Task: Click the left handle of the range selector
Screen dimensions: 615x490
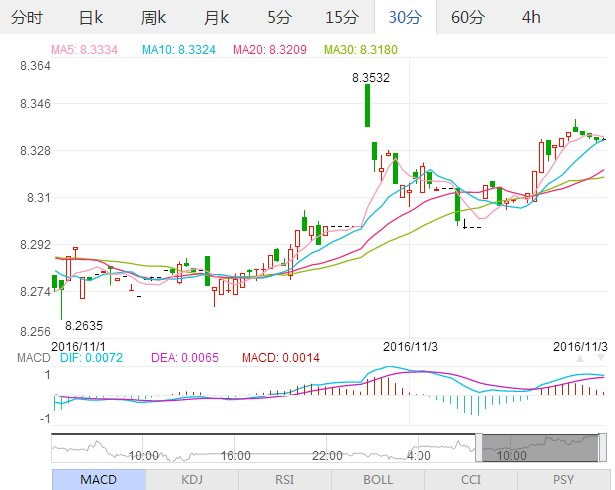Action: (x=479, y=448)
